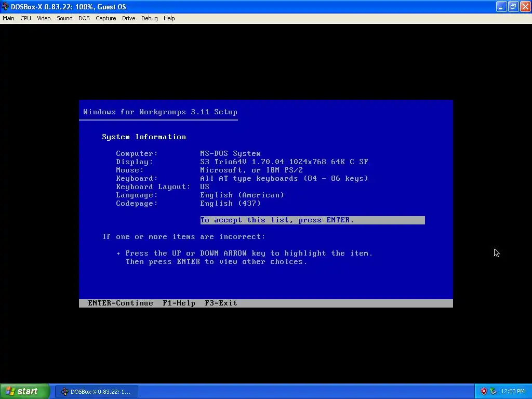This screenshot has width=532, height=399.
Task: Click the 'S3 Trio64V' display value
Action: [x=284, y=162]
